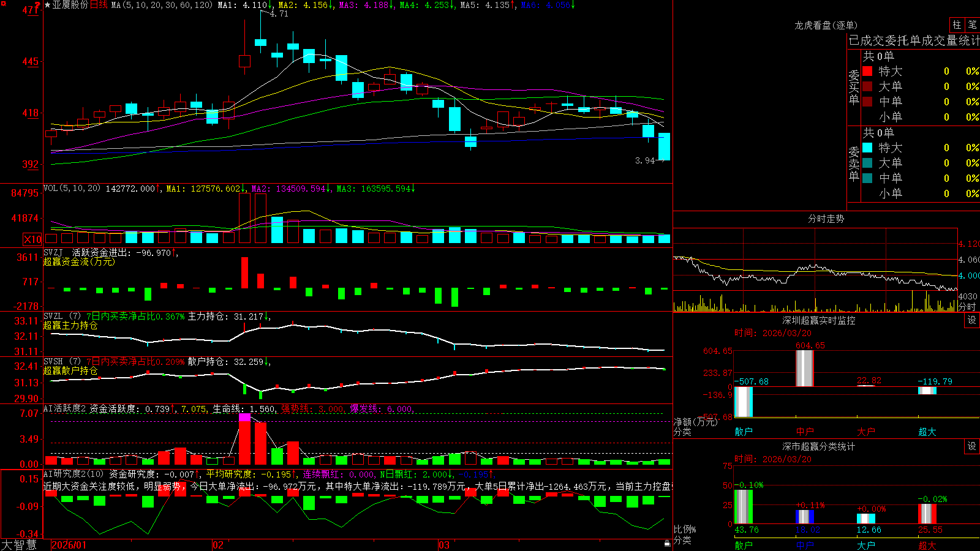Switch to 笔 tick display mode
Image resolution: width=980 pixels, height=551 pixels.
pyautogui.click(x=972, y=24)
